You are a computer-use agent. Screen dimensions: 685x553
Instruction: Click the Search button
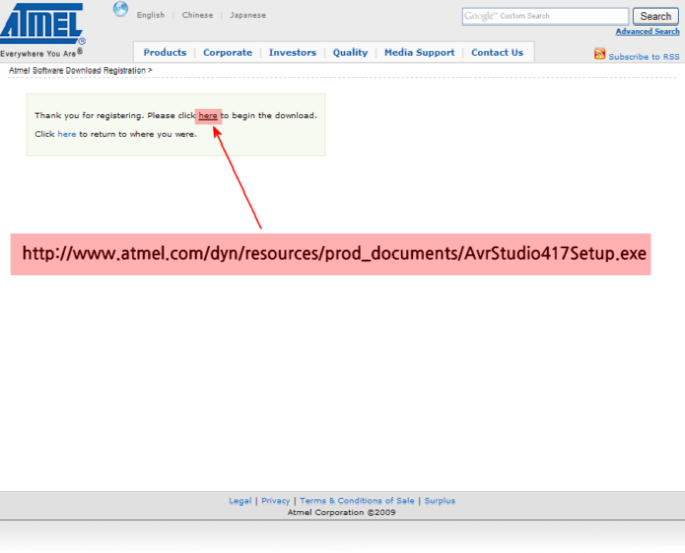coord(655,16)
